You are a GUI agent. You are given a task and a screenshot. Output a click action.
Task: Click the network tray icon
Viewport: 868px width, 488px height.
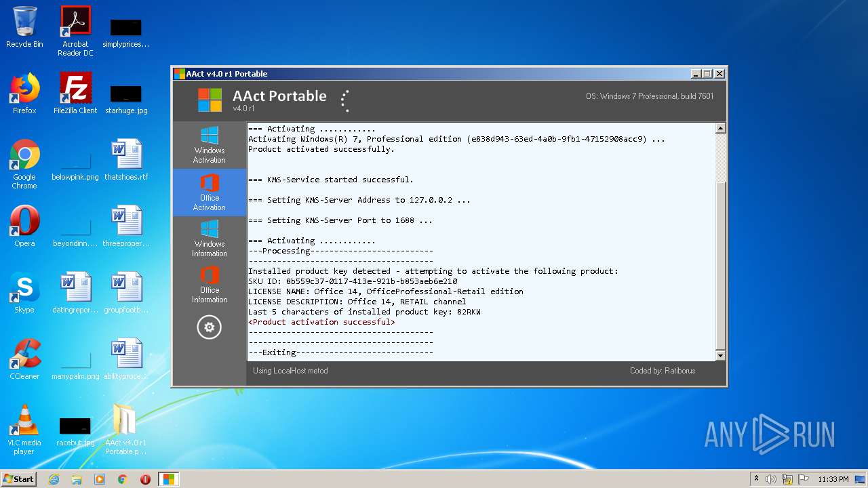click(x=787, y=479)
